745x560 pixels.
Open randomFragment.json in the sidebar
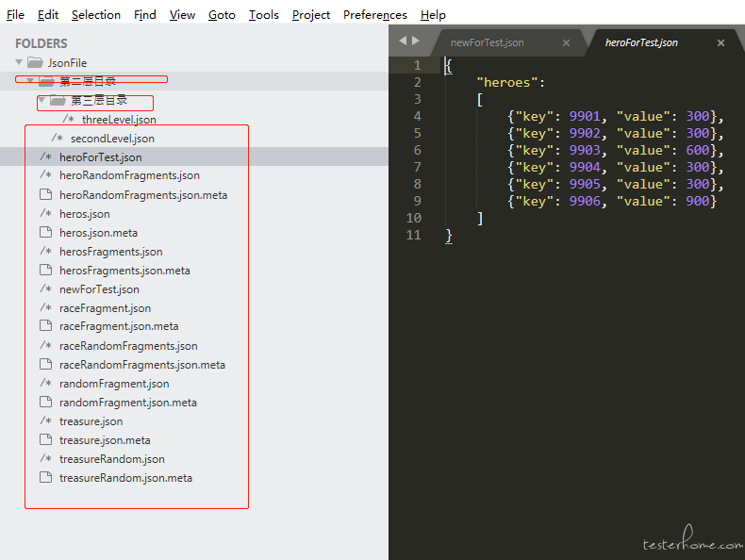pyautogui.click(x=114, y=384)
